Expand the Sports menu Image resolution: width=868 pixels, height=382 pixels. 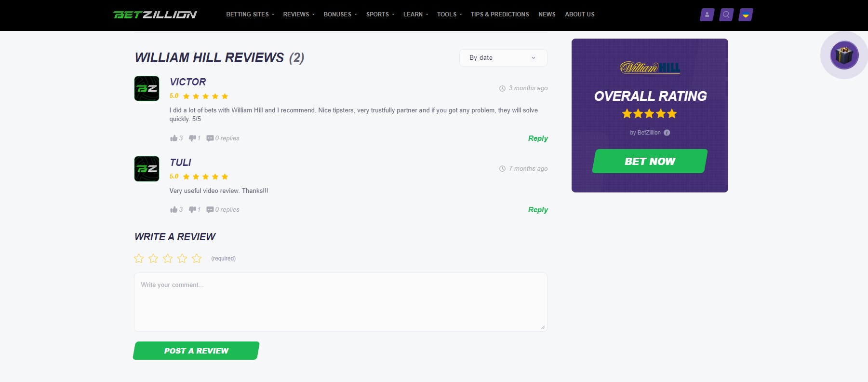380,14
